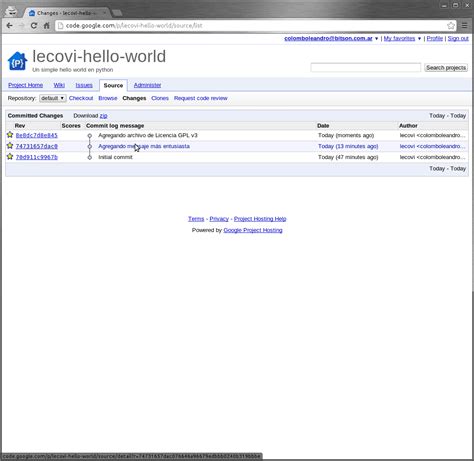
Task: Switch to the Wiki tab
Action: tap(59, 85)
